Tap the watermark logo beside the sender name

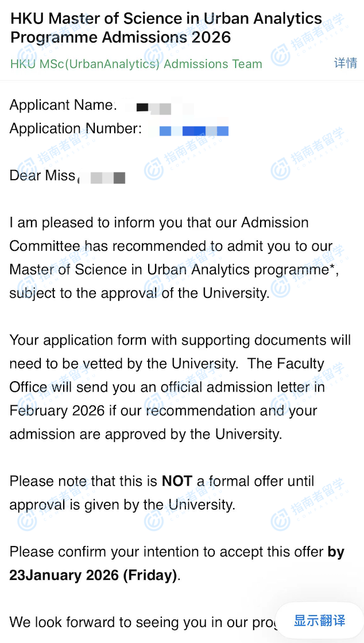(282, 57)
